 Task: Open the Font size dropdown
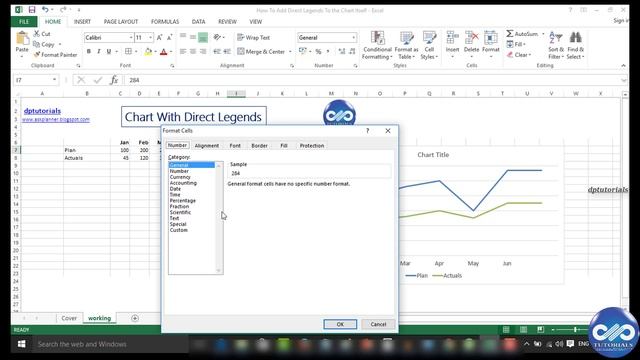[150, 38]
